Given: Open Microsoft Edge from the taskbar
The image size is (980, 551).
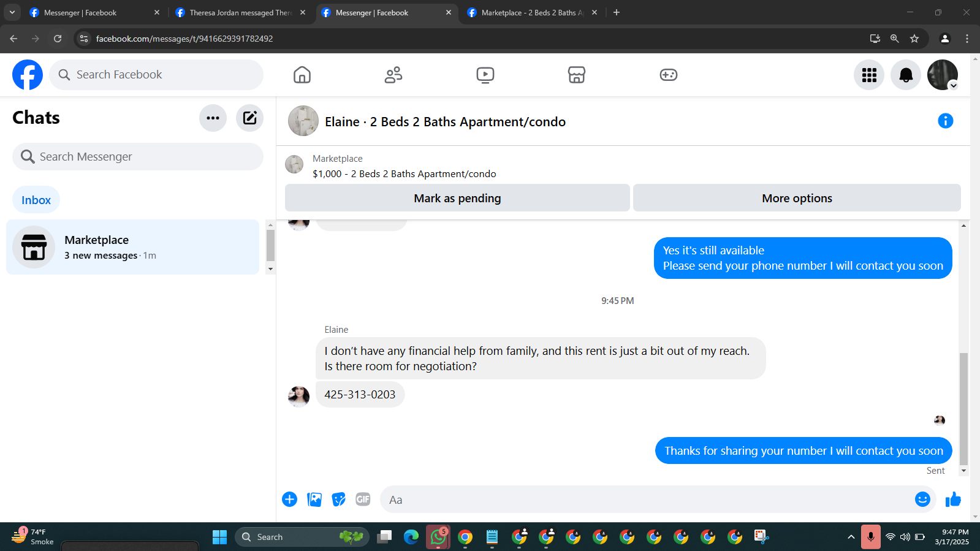Looking at the screenshot, I should click(x=411, y=537).
